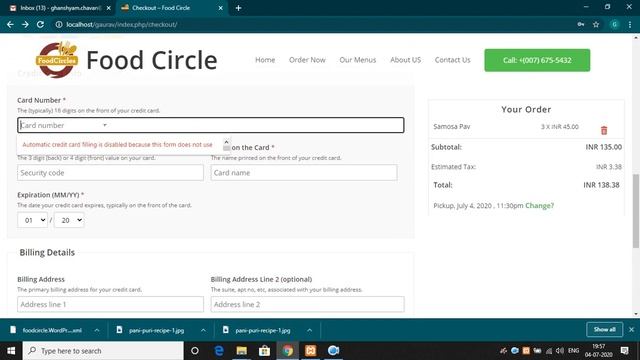640x360 pixels.
Task: Open About US navigation item
Action: [405, 60]
